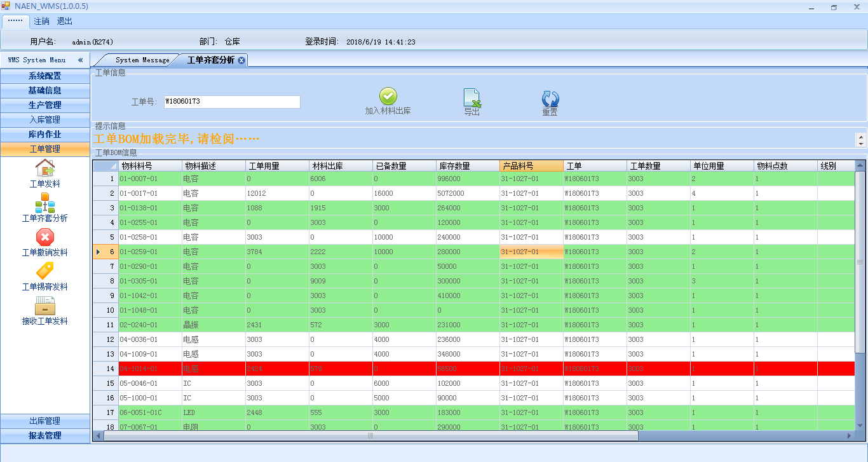Click the 工单数量 column header
Image resolution: width=868 pixels, height=462 pixels.
click(x=658, y=166)
